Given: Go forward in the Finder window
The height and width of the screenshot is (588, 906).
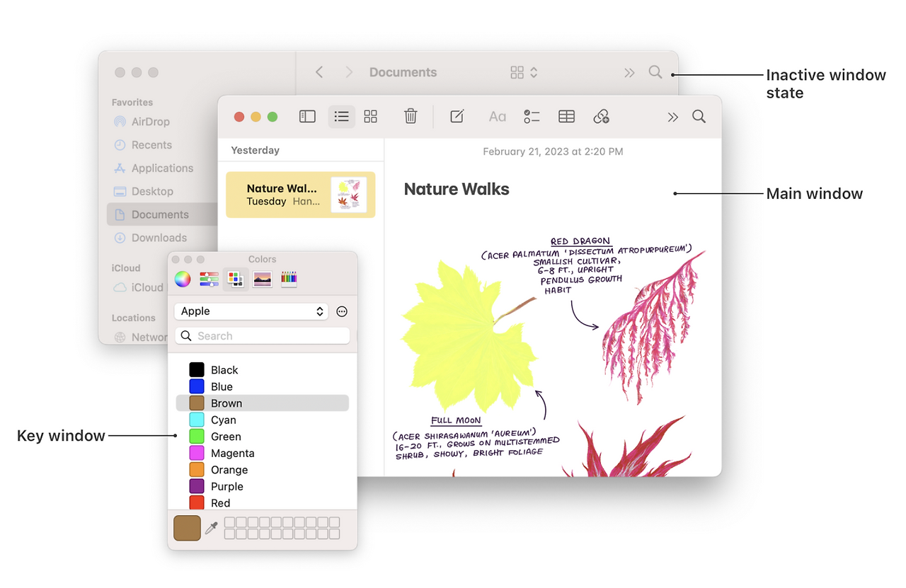Looking at the screenshot, I should pos(349,72).
